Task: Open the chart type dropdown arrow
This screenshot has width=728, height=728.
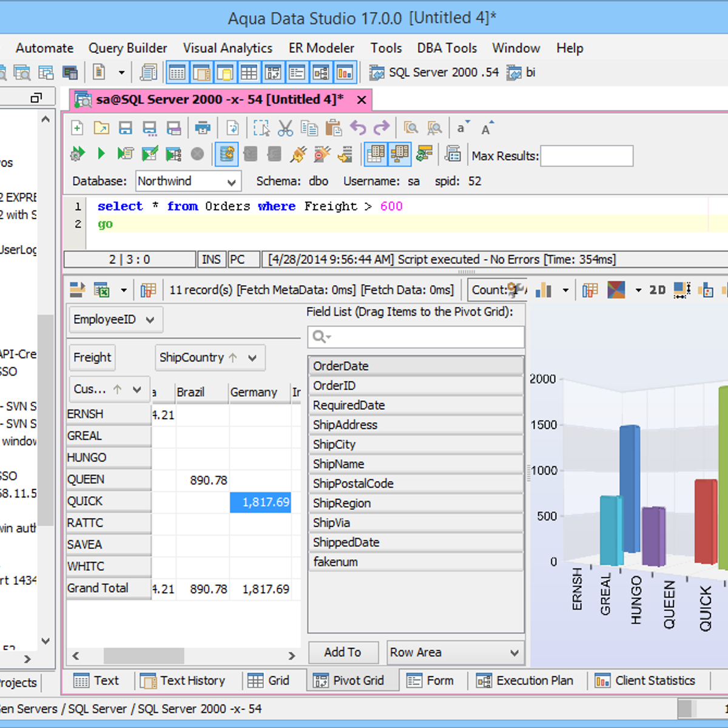Action: (x=565, y=291)
